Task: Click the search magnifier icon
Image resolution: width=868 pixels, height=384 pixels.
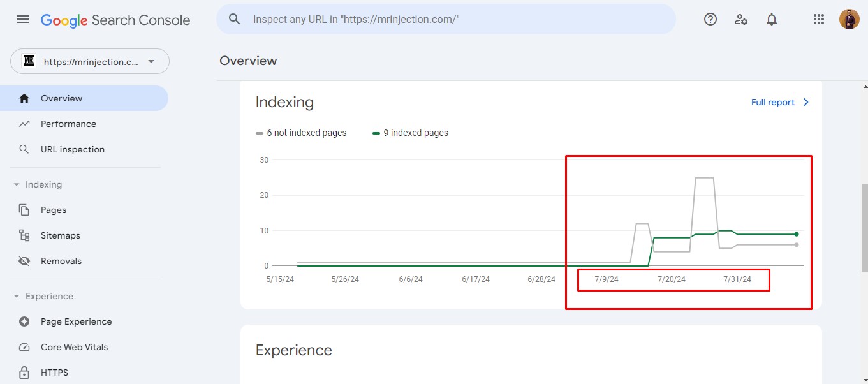Action: point(235,20)
